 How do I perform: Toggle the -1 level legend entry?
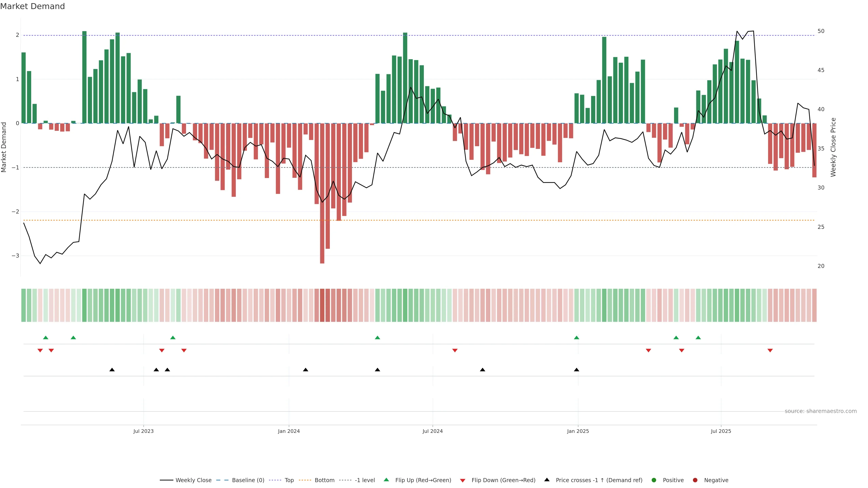365,480
